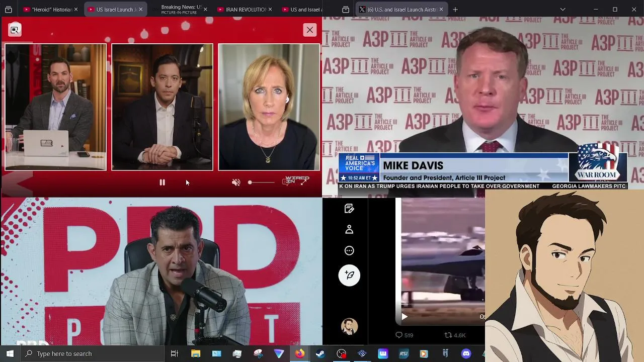
Task: Open the list all tabs dropdown
Action: (x=562, y=10)
